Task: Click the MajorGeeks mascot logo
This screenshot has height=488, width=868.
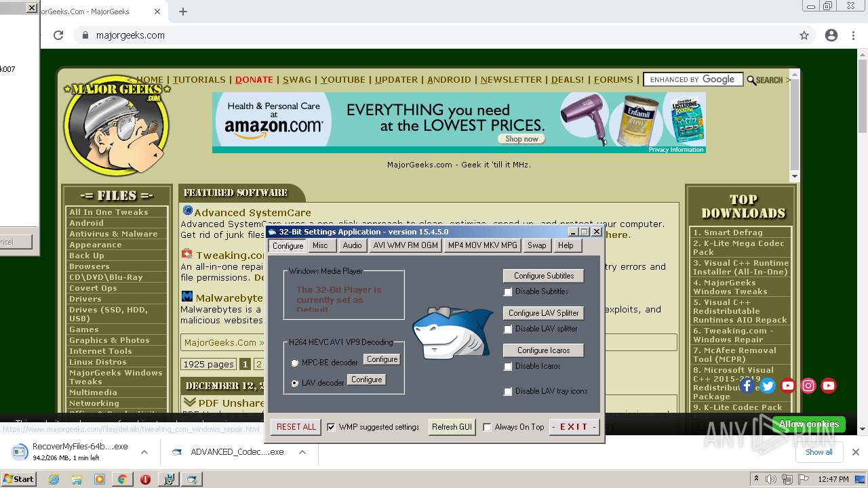Action: (117, 126)
